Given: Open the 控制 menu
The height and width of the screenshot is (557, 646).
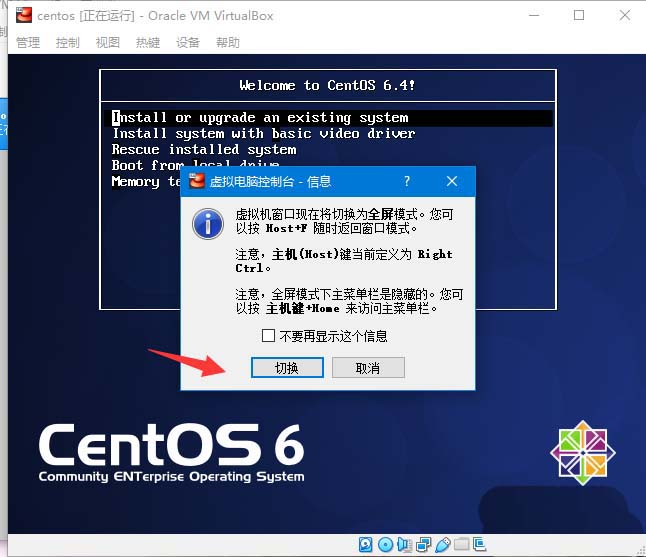Looking at the screenshot, I should click(68, 42).
